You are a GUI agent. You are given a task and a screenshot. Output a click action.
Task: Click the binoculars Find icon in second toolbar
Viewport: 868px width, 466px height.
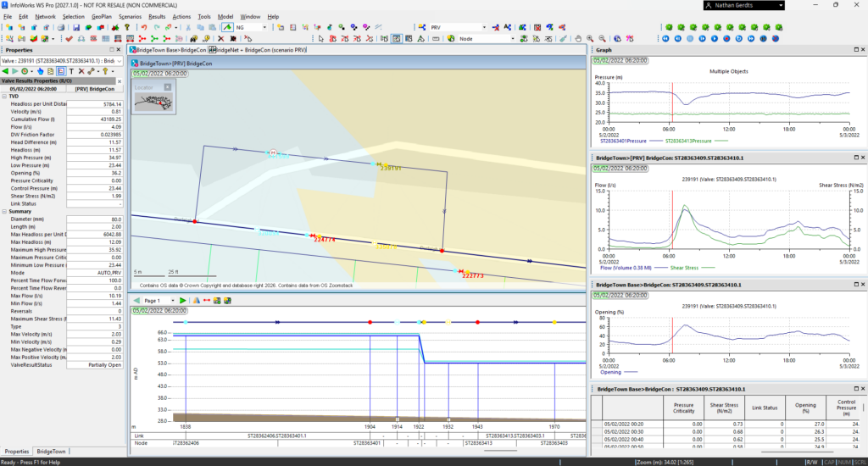pyautogui.click(x=194, y=39)
